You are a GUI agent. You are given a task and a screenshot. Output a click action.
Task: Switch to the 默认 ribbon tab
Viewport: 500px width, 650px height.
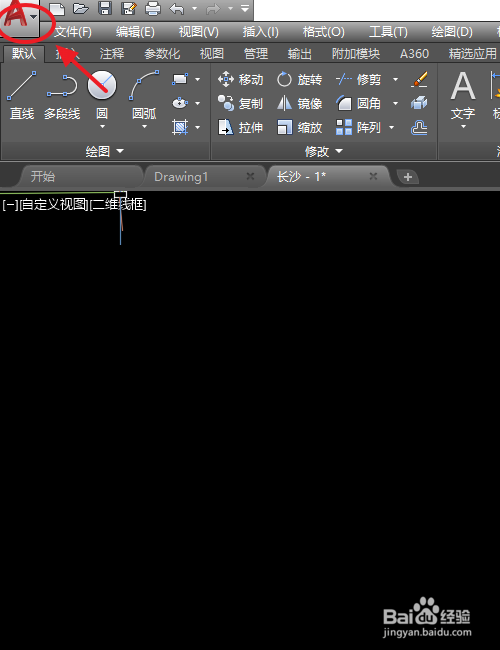coord(24,53)
